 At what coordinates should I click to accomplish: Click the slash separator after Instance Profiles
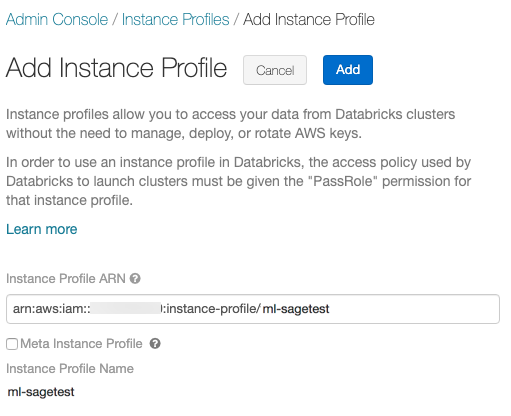click(x=236, y=19)
